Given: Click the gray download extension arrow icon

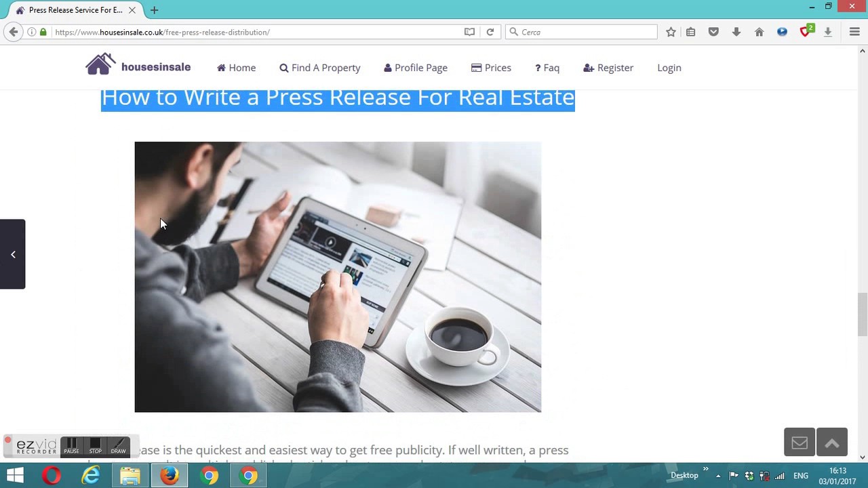Looking at the screenshot, I should tap(828, 32).
